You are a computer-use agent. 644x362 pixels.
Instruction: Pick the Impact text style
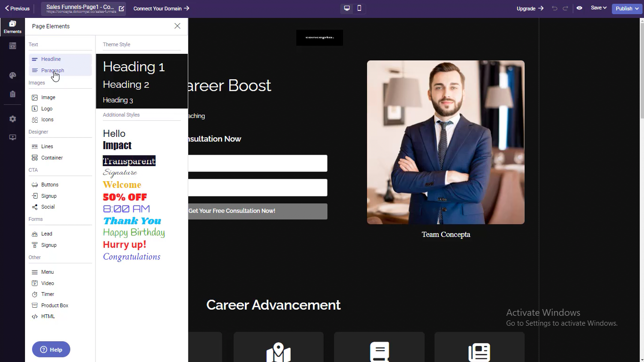point(117,145)
